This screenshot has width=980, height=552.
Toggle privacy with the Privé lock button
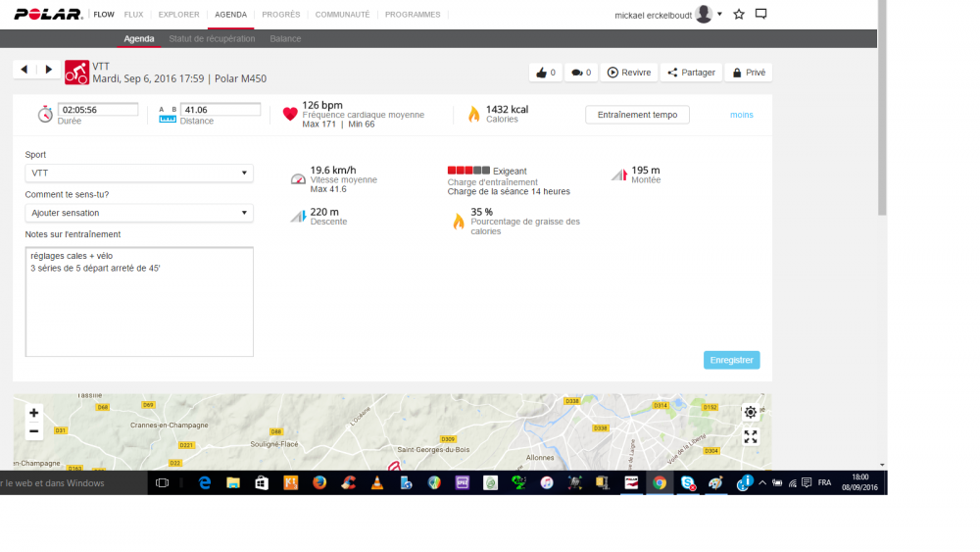click(748, 73)
